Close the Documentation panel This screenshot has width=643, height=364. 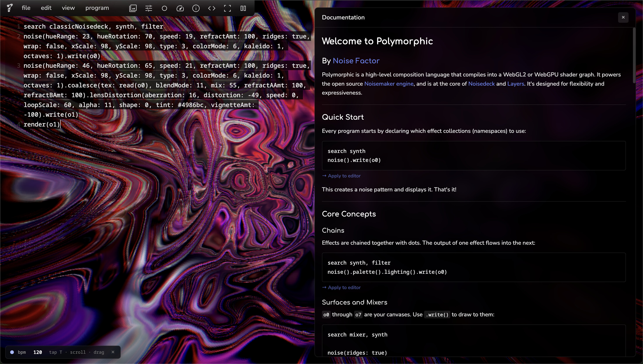[623, 17]
